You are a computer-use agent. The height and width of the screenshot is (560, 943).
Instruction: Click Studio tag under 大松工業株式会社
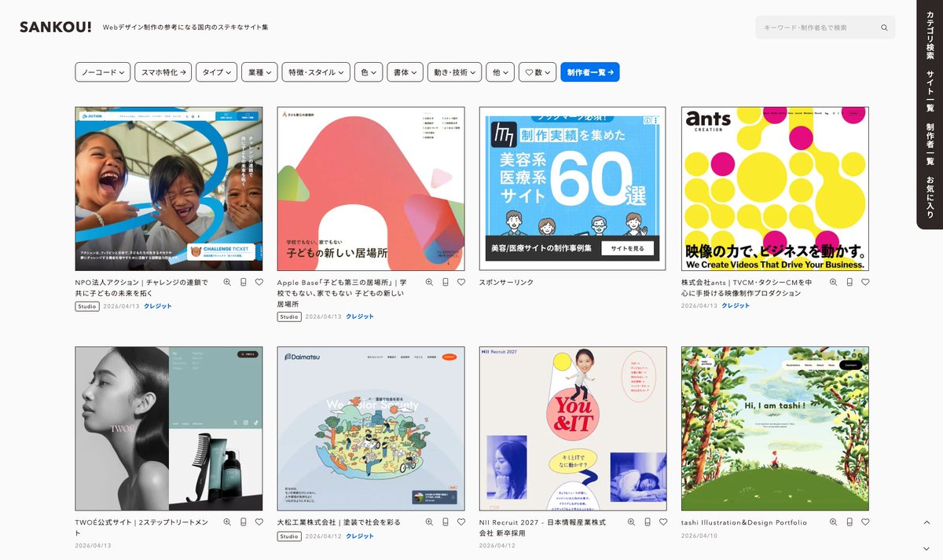point(289,536)
